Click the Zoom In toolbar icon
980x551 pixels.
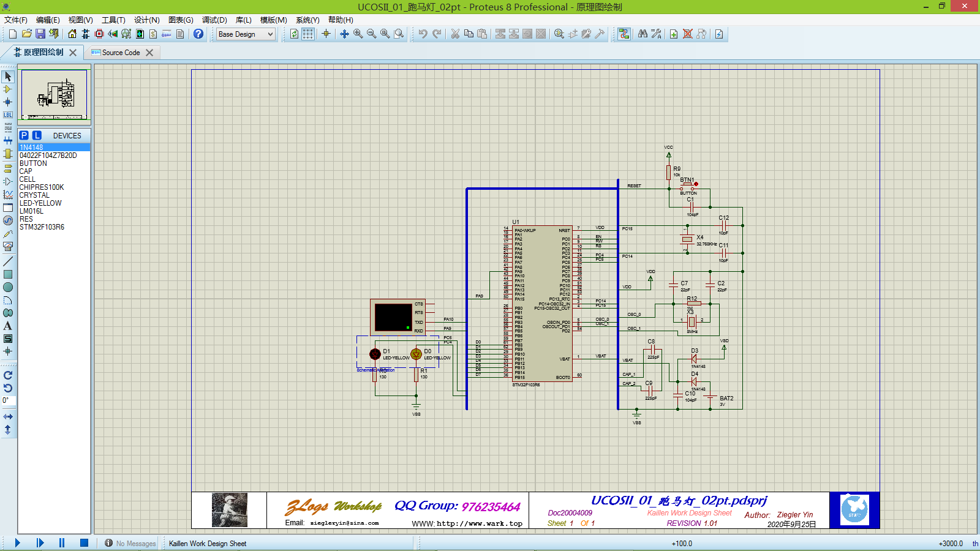(x=357, y=34)
